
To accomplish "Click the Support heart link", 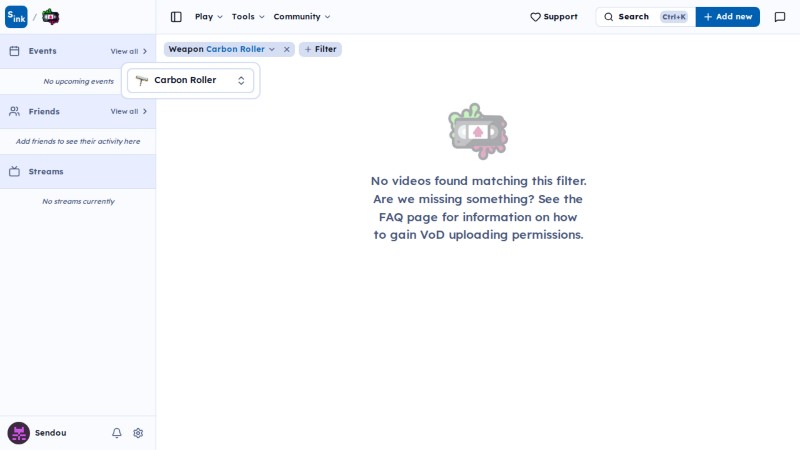I will [554, 17].
